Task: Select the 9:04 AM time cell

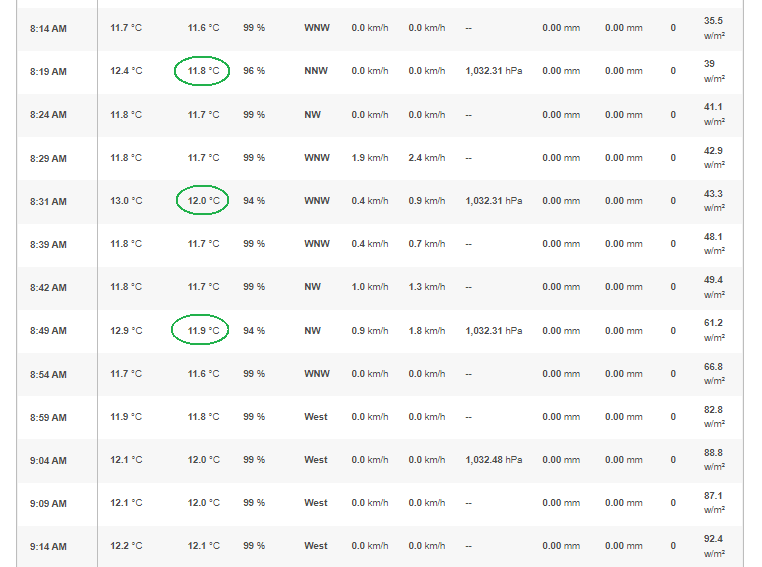Action: tap(48, 461)
